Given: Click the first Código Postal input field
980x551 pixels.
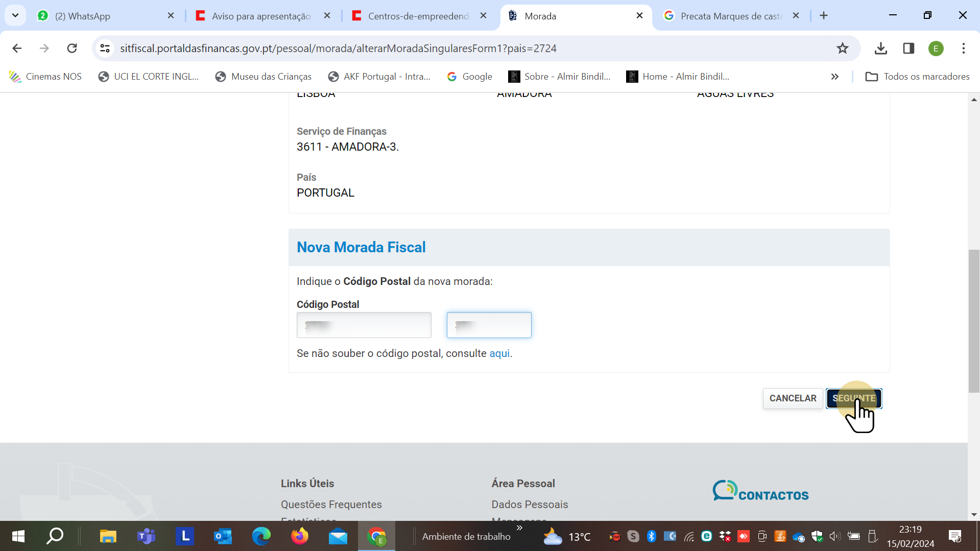Looking at the screenshot, I should click(364, 325).
